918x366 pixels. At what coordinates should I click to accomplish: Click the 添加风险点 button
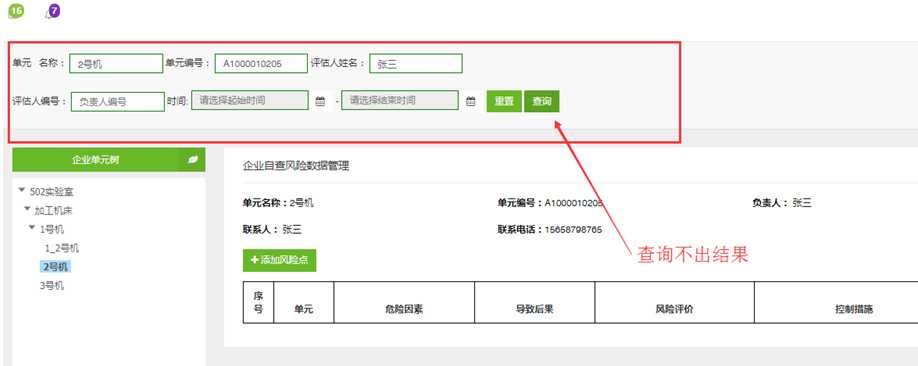(279, 260)
